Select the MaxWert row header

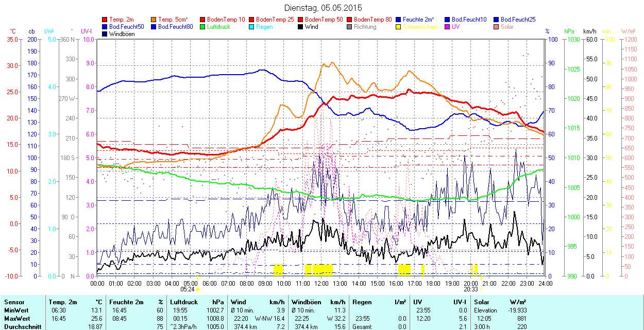click(17, 318)
